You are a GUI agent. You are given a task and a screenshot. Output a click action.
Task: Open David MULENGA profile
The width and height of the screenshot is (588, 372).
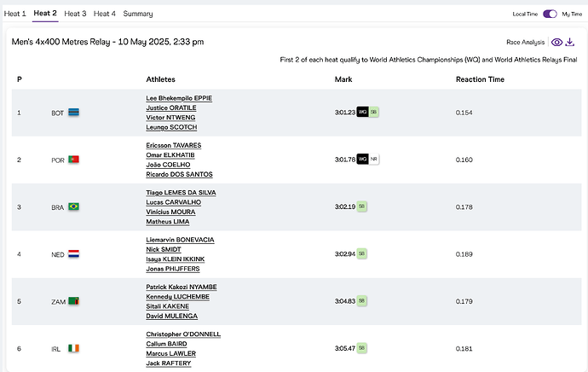point(172,316)
